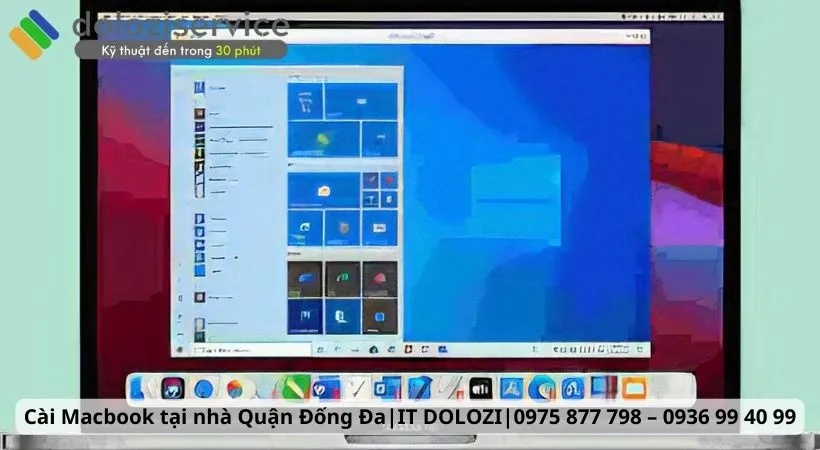820x450 pixels.
Task: Open the round blue icon in the Dock
Action: [204, 389]
